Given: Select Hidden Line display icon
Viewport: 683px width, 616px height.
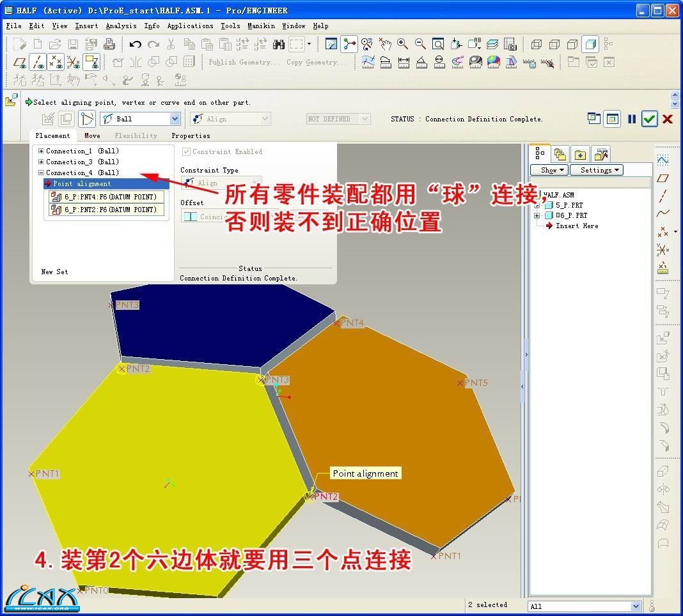Looking at the screenshot, I should 554,44.
